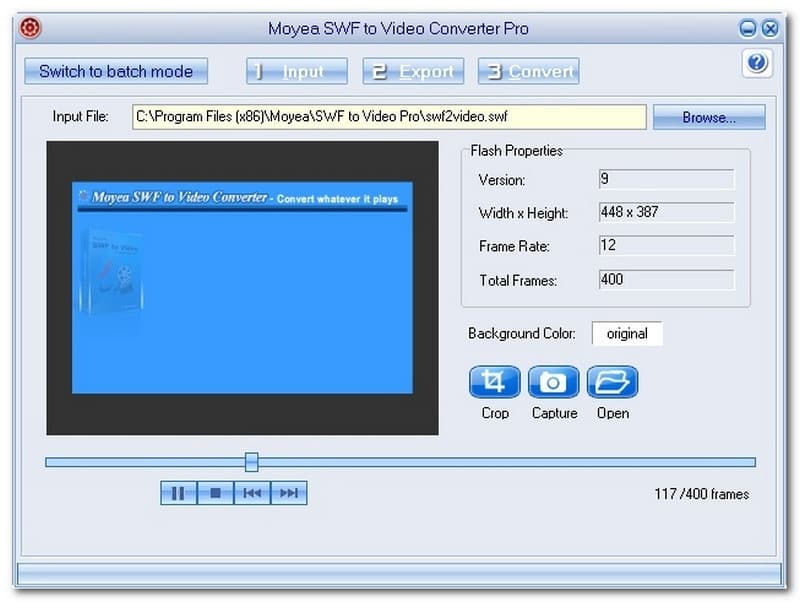Pause the SWF preview playback

179,493
